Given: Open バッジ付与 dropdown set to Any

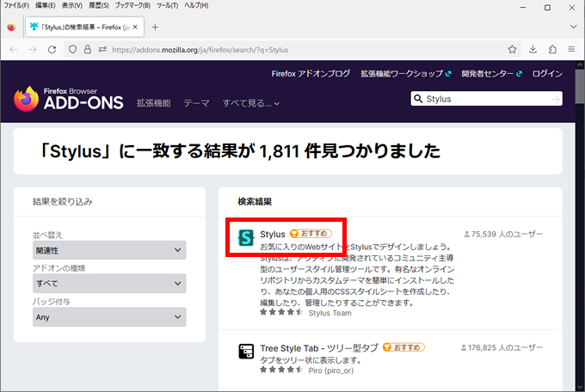Looking at the screenshot, I should (x=109, y=317).
